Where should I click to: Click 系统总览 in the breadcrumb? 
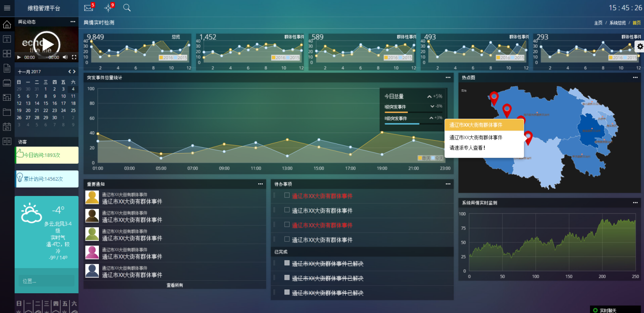(x=618, y=23)
